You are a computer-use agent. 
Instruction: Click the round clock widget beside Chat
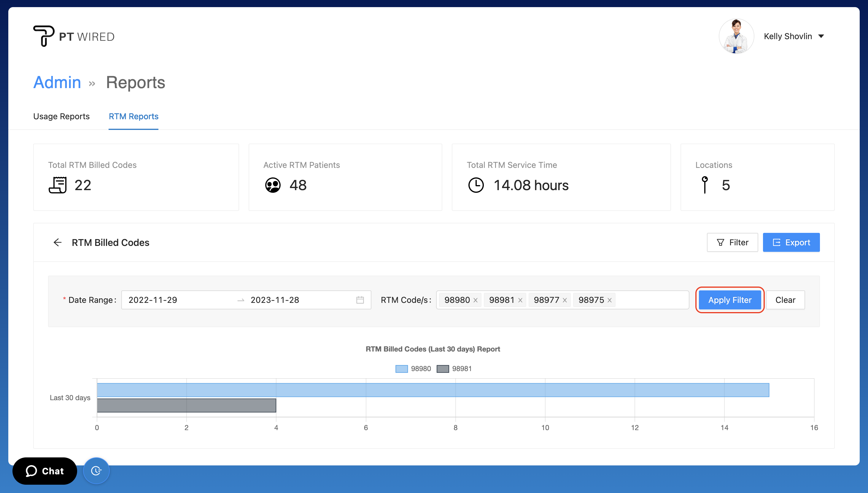pos(96,471)
